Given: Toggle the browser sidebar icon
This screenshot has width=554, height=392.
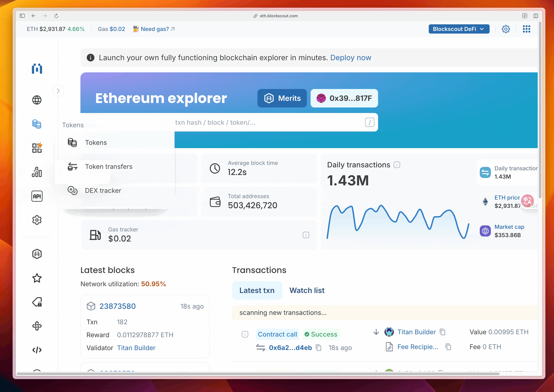Looking at the screenshot, I should click(x=22, y=16).
